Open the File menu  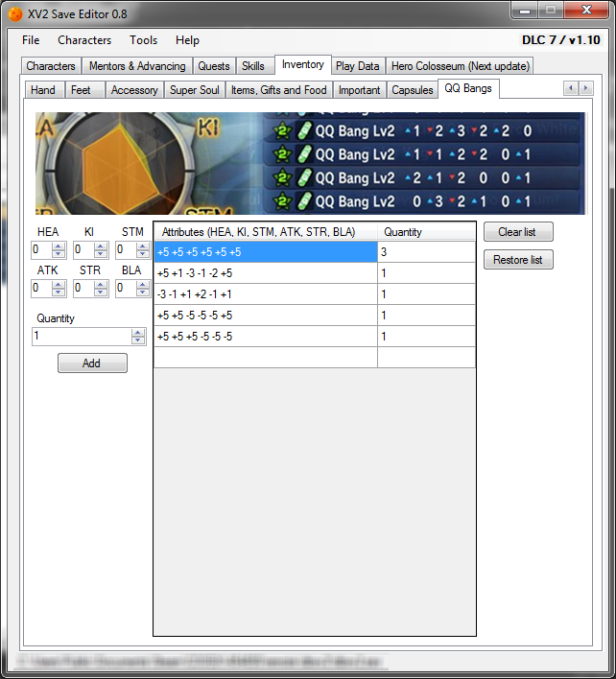[31, 40]
